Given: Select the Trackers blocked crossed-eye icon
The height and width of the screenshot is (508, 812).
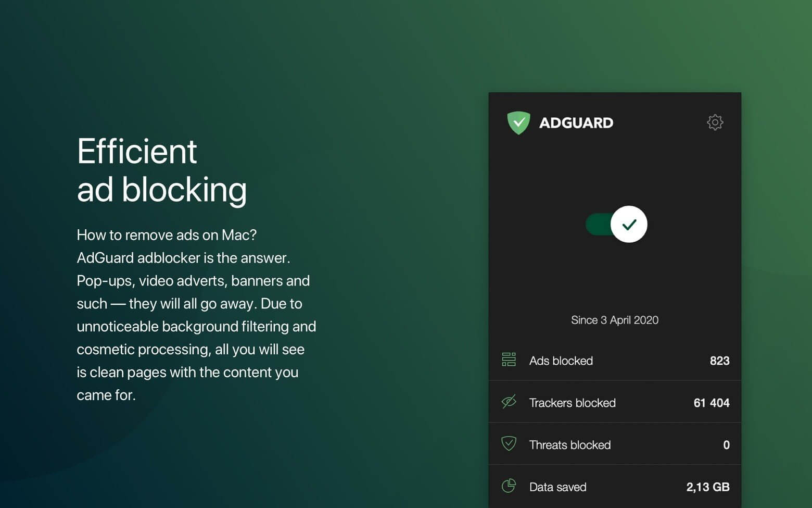Looking at the screenshot, I should (509, 402).
